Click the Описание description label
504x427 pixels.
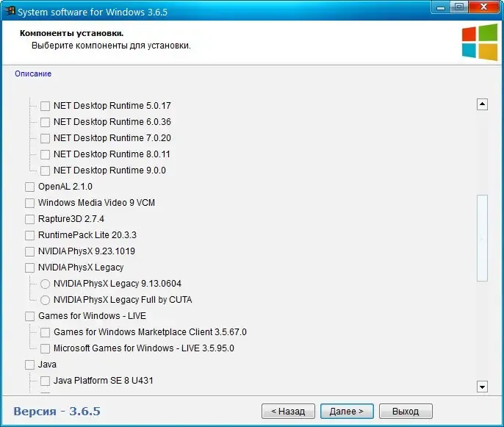click(33, 73)
